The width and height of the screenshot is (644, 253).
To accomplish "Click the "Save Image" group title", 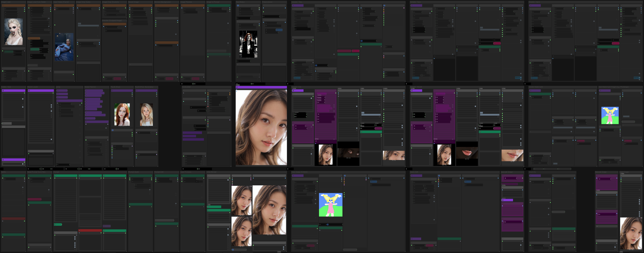I will pos(625,172).
